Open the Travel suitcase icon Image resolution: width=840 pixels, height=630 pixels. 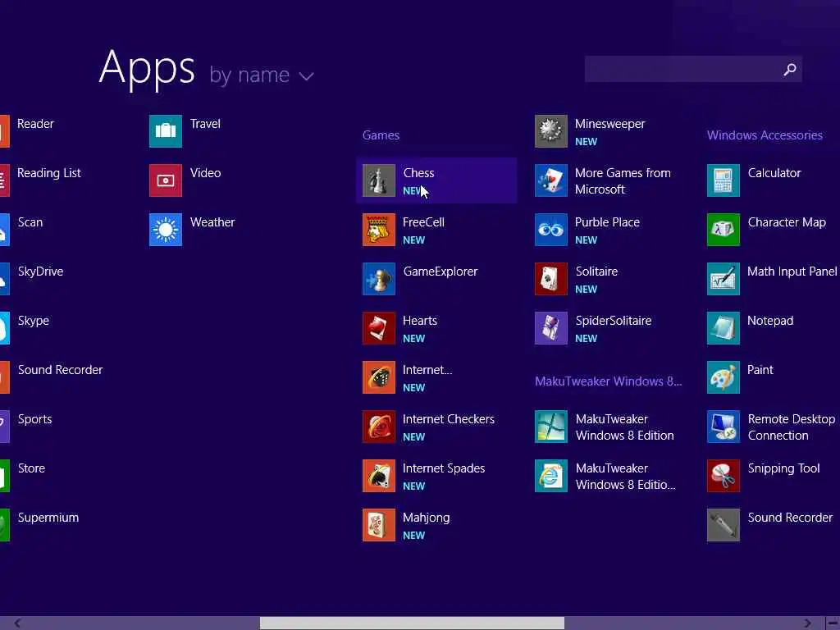[166, 131]
